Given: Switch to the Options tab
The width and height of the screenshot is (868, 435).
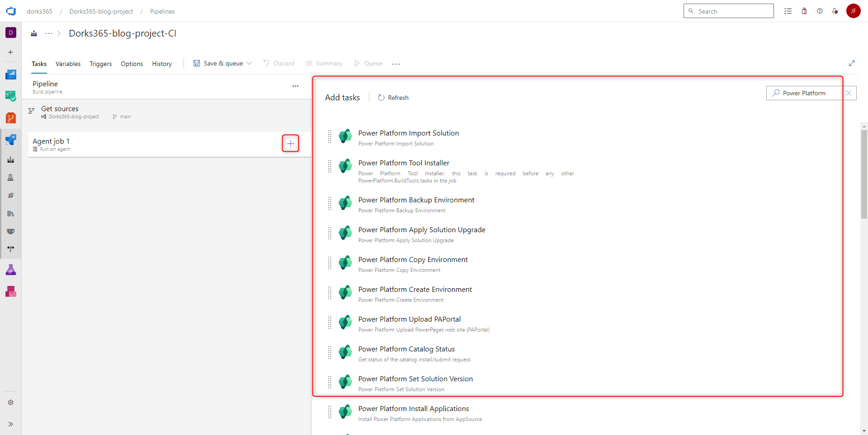Looking at the screenshot, I should [x=132, y=64].
